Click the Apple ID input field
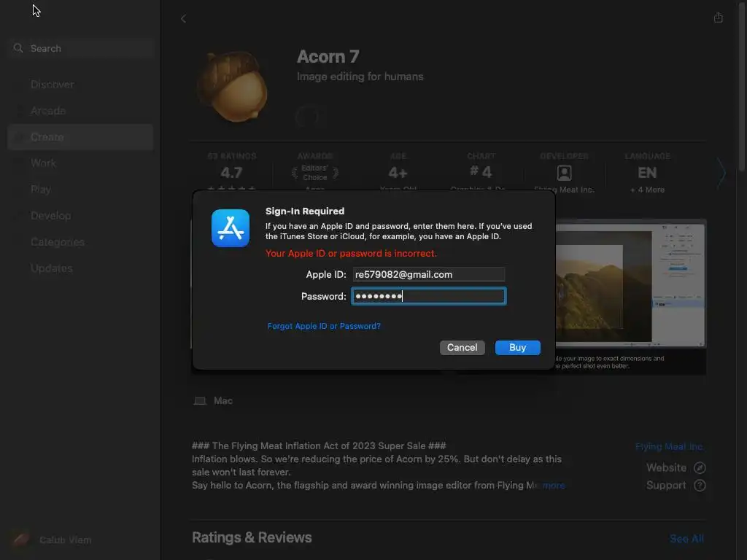747x560 pixels. [x=428, y=274]
